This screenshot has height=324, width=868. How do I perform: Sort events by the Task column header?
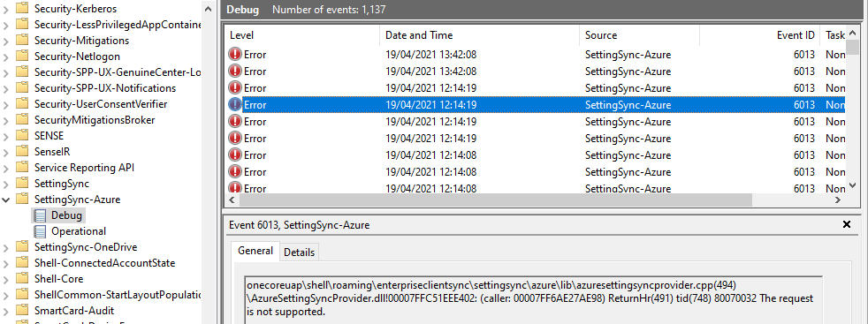click(x=833, y=35)
